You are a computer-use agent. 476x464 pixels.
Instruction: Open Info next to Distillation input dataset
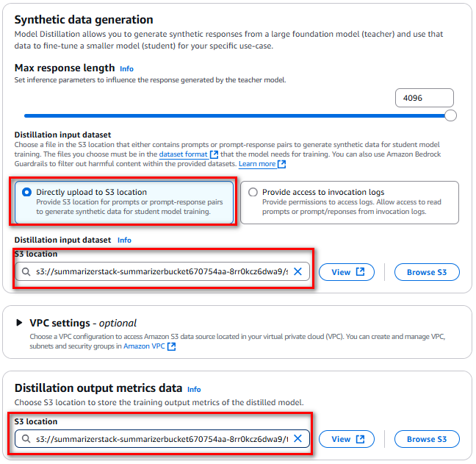tap(124, 240)
